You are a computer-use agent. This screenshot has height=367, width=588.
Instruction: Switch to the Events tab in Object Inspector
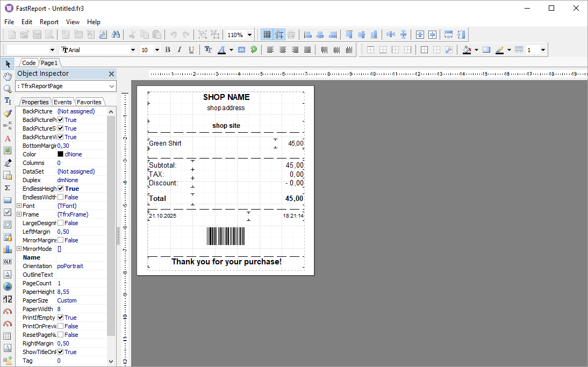pyautogui.click(x=62, y=101)
